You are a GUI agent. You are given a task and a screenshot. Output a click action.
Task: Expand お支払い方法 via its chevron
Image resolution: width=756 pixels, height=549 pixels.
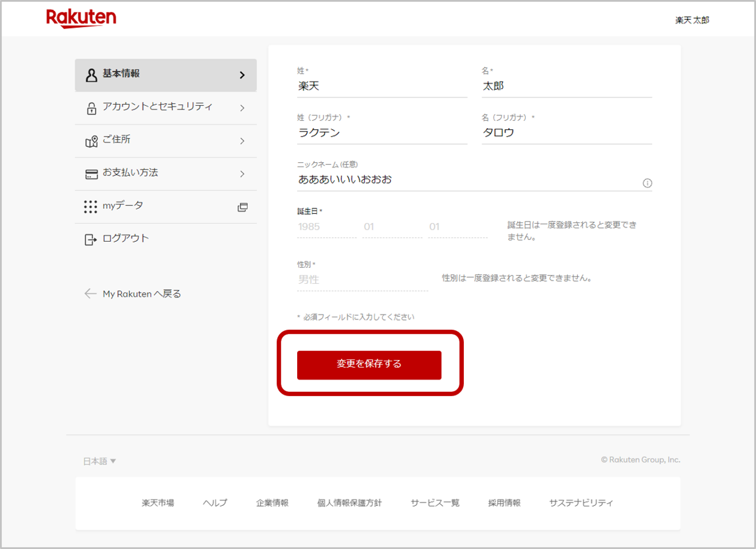[242, 174]
